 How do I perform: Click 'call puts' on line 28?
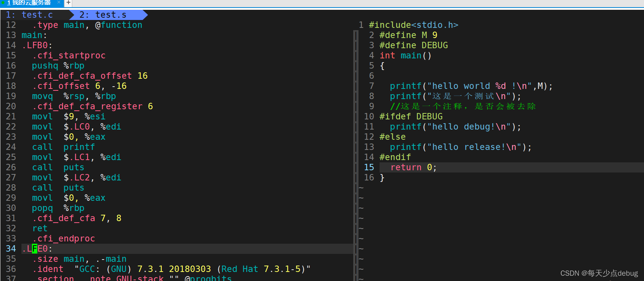(x=58, y=188)
